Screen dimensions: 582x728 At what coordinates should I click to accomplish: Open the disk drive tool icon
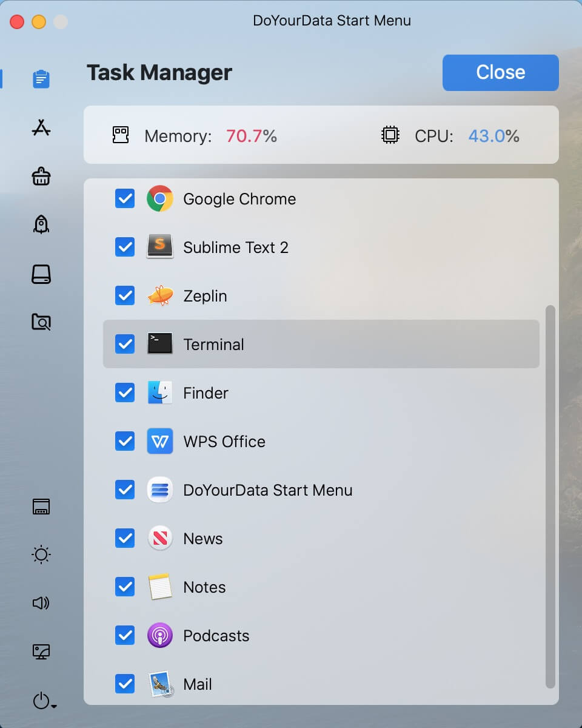(41, 274)
